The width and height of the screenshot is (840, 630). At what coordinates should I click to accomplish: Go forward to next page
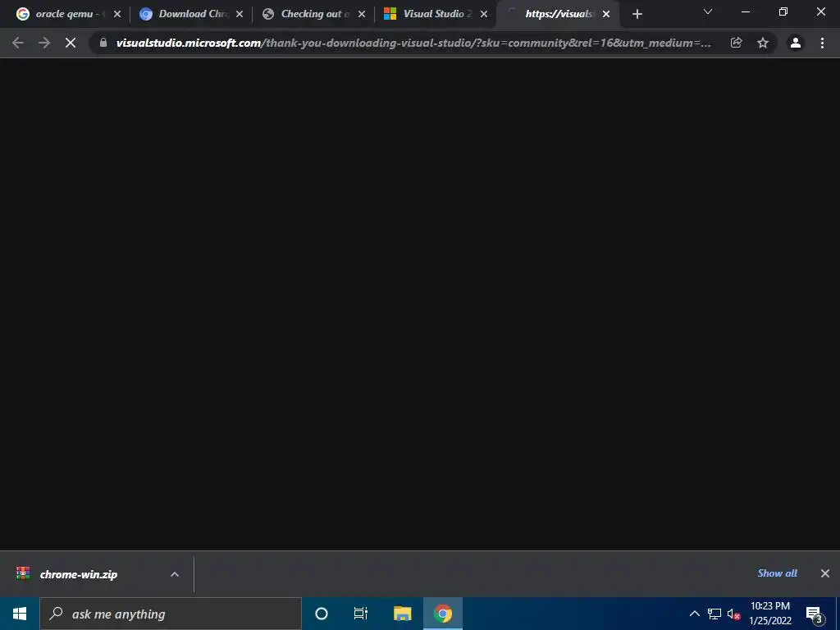coord(44,43)
